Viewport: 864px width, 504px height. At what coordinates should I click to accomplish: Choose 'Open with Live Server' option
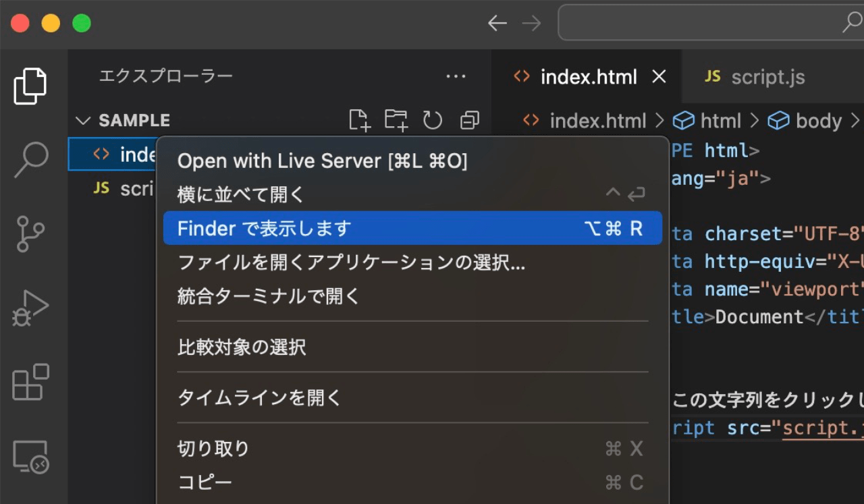322,161
